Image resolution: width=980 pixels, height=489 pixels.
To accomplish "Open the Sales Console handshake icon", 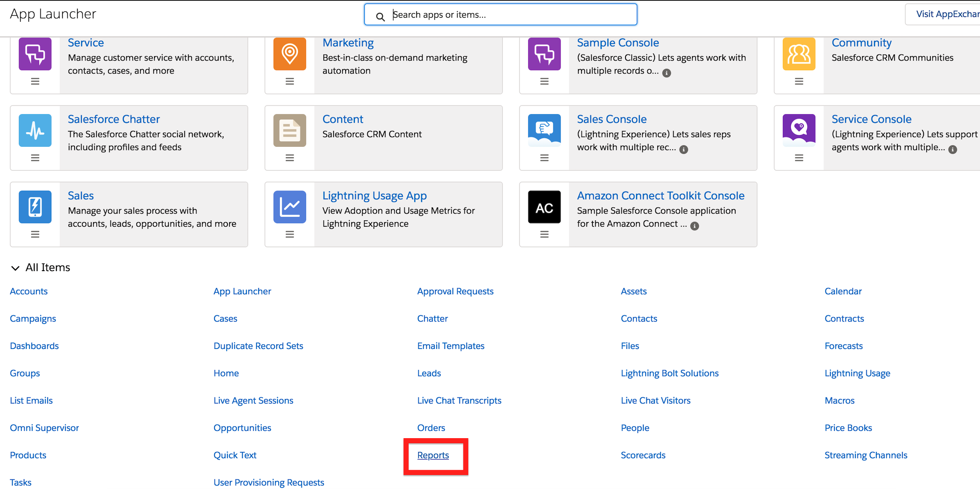I will pos(544,130).
